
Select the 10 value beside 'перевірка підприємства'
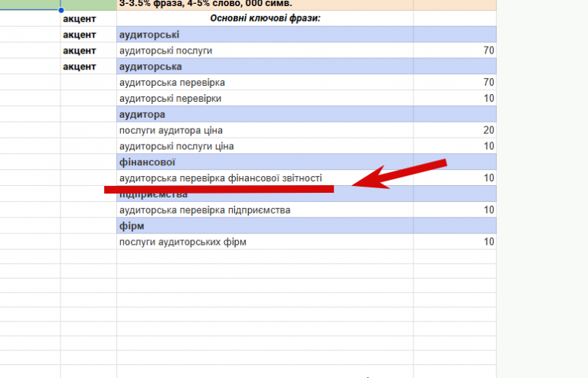(455, 210)
